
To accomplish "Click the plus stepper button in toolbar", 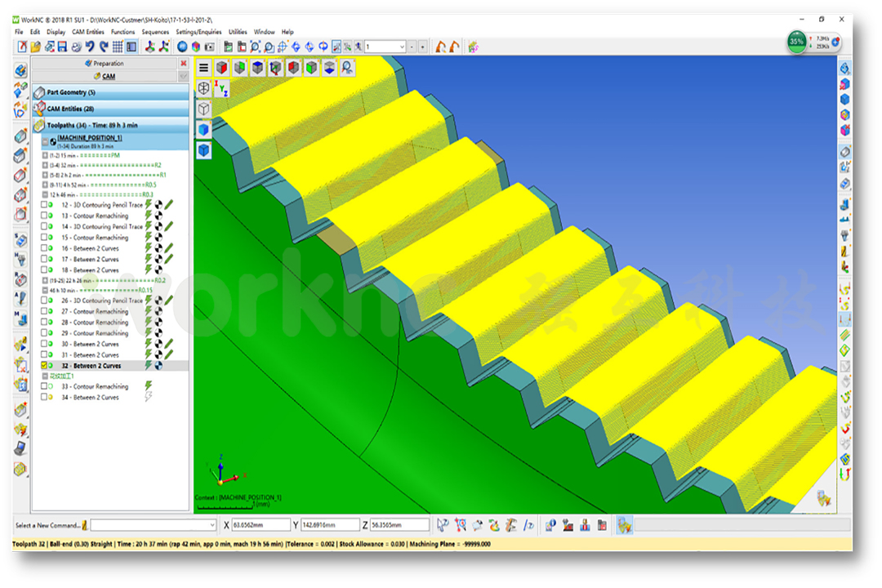I will tap(422, 47).
